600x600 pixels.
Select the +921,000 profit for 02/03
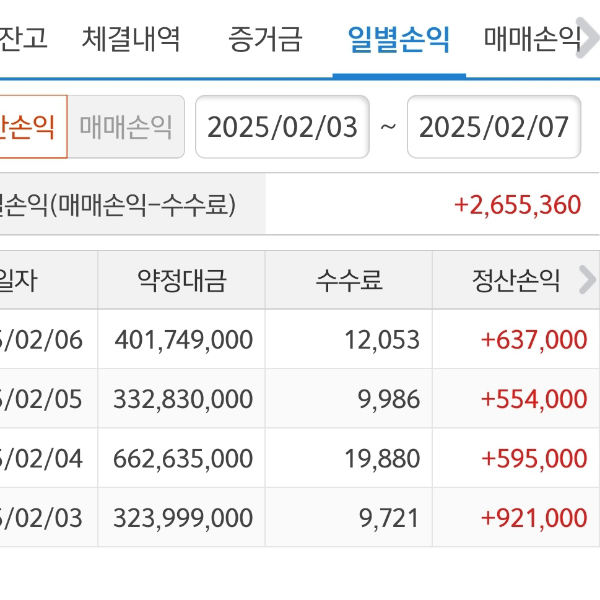click(x=533, y=518)
